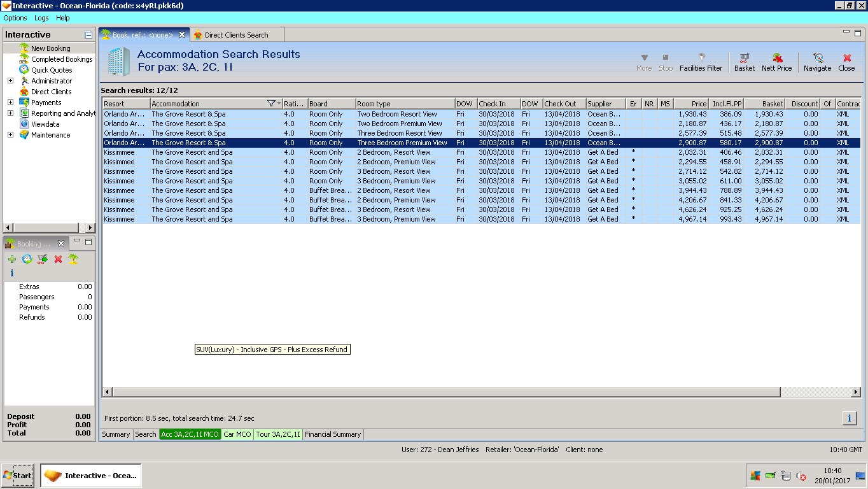
Task: Click the red X delete icon in Booking panel
Action: coord(58,259)
